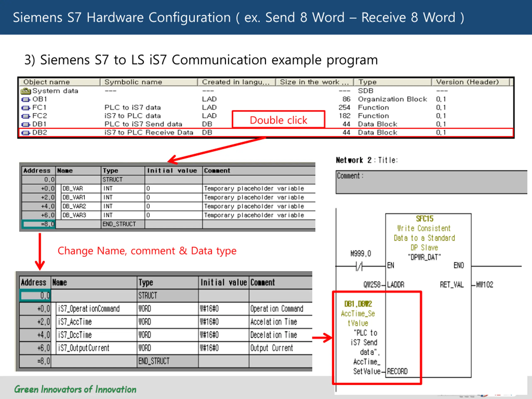Select 'iS7 to PLC data' symbolic name

[x=133, y=116]
